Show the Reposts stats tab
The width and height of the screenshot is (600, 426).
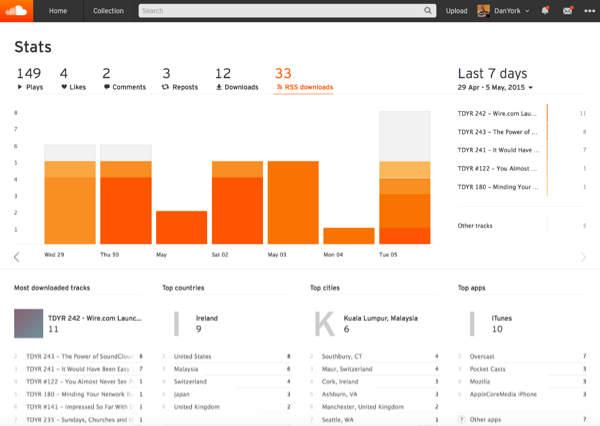(x=179, y=79)
